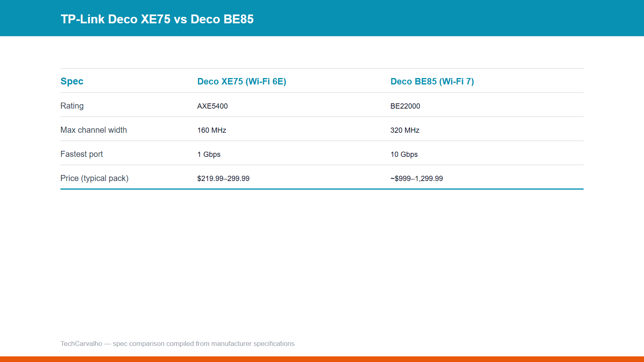Click the "Fastest port" row label

(x=82, y=154)
